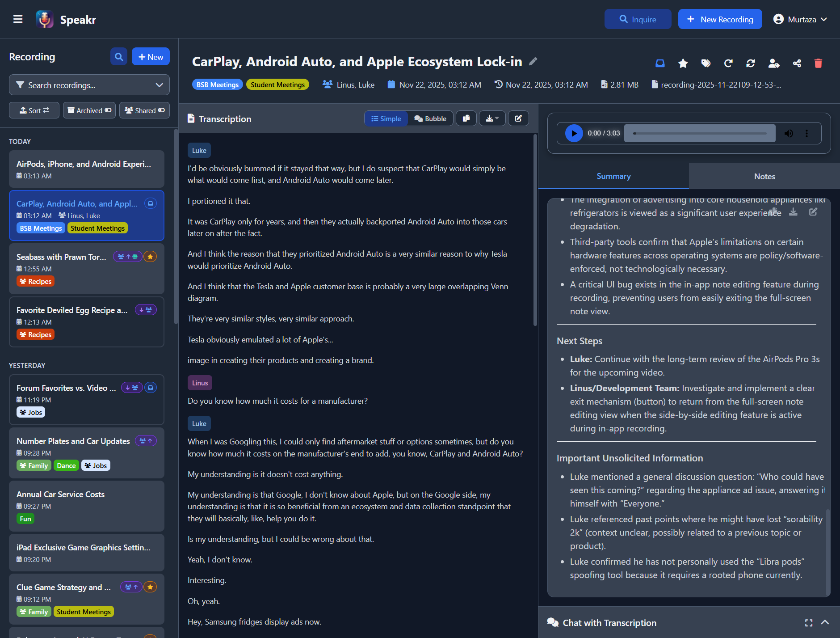This screenshot has height=638, width=840.
Task: Select the Summary tab
Action: 613,176
